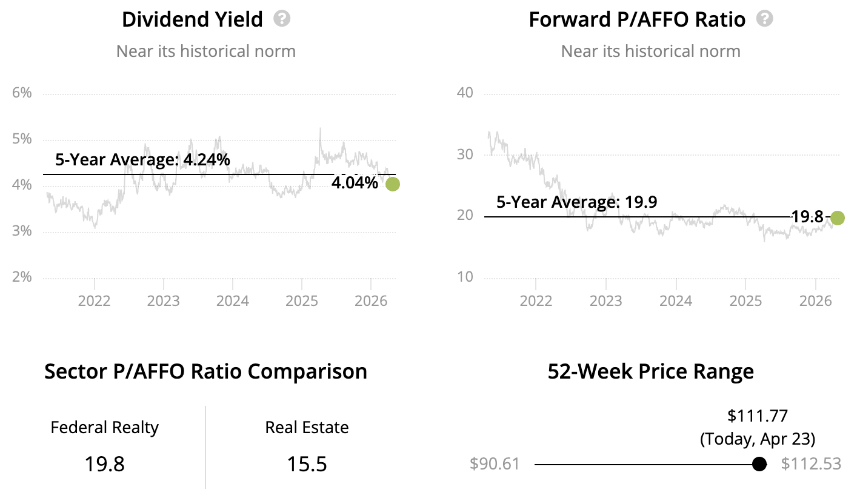This screenshot has width=857, height=504.
Task: Click the 2024 label on the dividend yield axis
Action: (x=233, y=301)
